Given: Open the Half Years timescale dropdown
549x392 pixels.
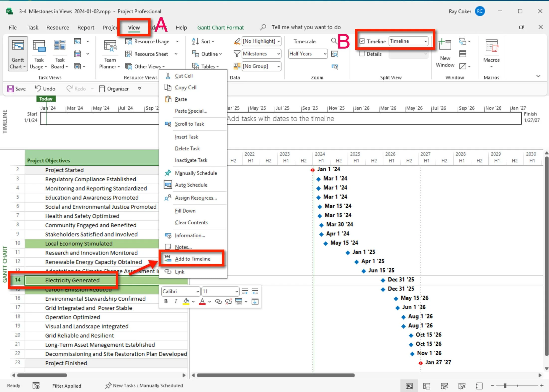Looking at the screenshot, I should (325, 54).
